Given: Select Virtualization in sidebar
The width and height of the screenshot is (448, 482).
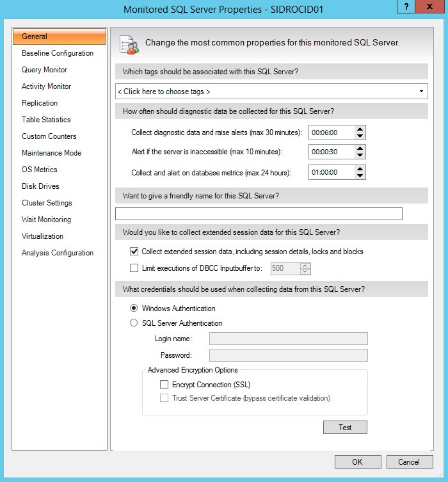Looking at the screenshot, I should (42, 236).
